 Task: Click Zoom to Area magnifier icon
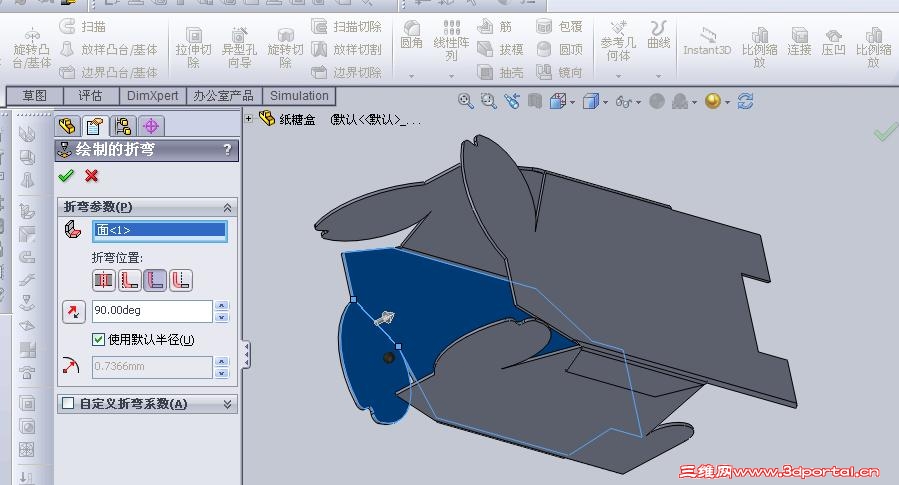click(x=488, y=101)
